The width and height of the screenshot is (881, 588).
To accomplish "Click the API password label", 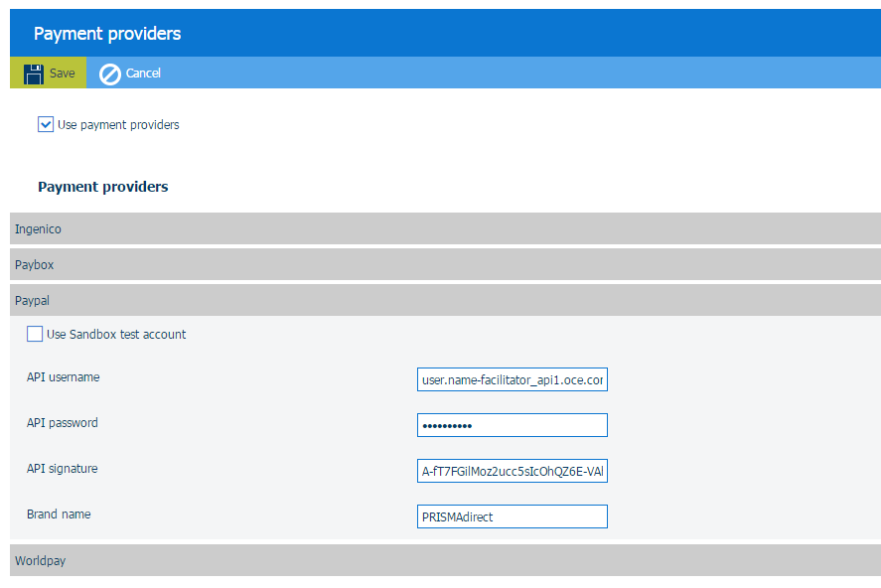I will pyautogui.click(x=63, y=423).
